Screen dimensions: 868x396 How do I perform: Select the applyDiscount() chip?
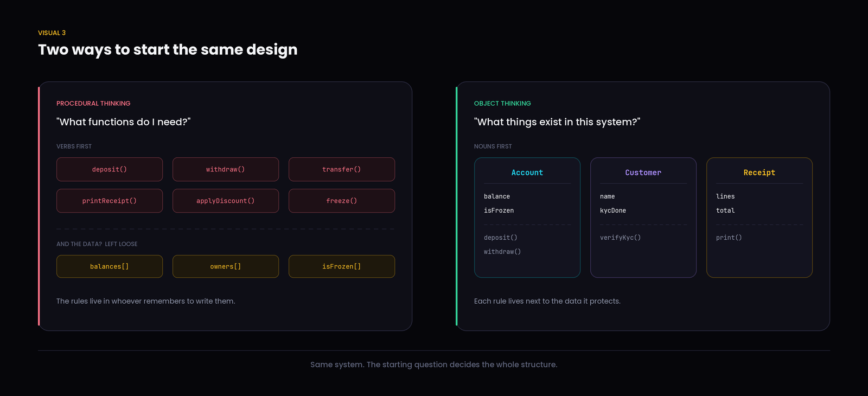pos(226,201)
